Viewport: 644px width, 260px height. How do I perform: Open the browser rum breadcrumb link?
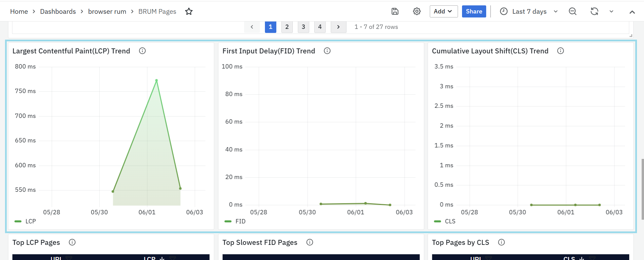point(107,11)
